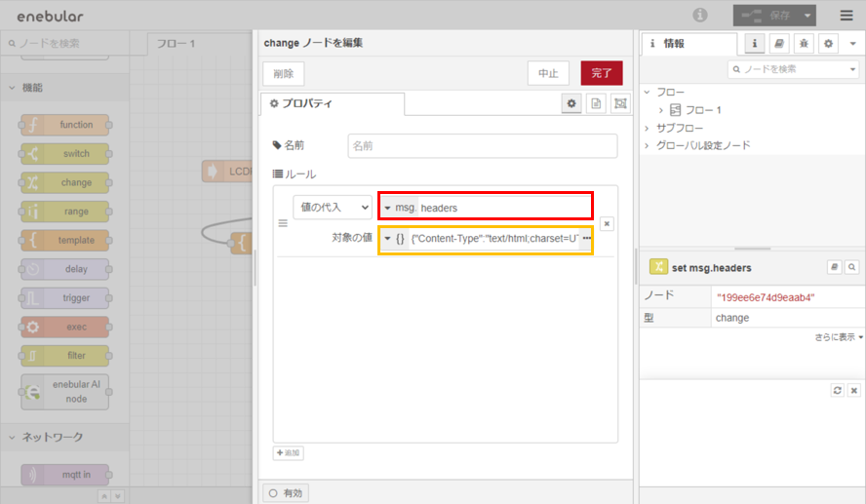Toggle the 有効 enabled state
866x504 pixels.
coord(286,493)
